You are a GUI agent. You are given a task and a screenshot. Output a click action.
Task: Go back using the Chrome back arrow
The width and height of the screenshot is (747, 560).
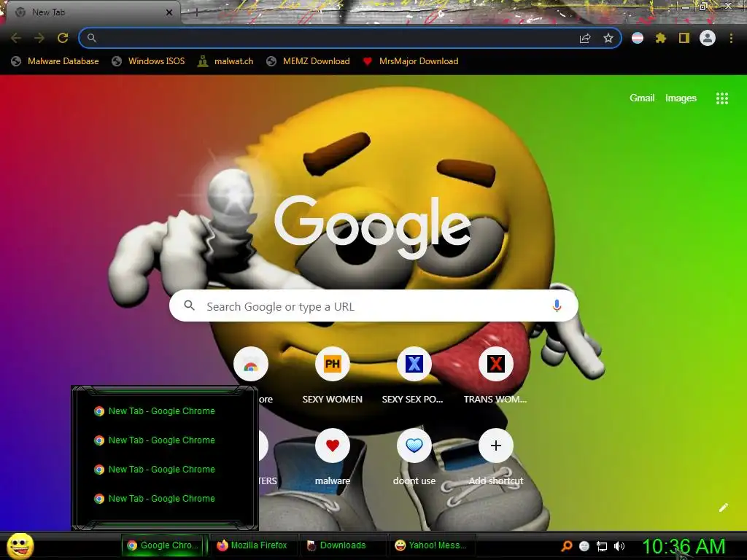[x=16, y=38]
